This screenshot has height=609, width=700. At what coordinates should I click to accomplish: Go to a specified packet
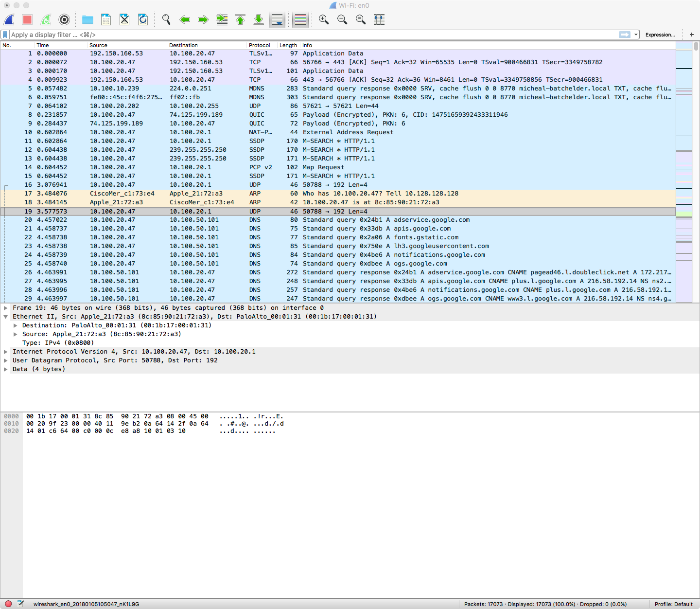pyautogui.click(x=222, y=19)
